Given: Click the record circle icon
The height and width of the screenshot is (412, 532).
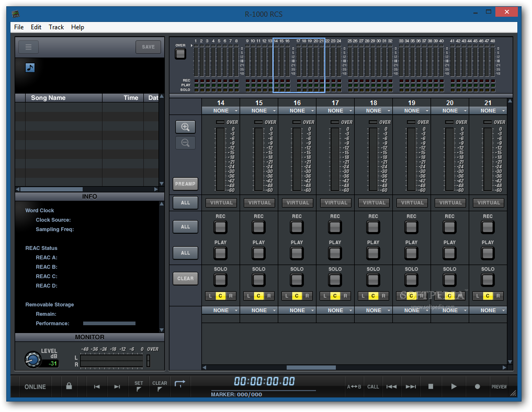Looking at the screenshot, I should click(x=477, y=386).
